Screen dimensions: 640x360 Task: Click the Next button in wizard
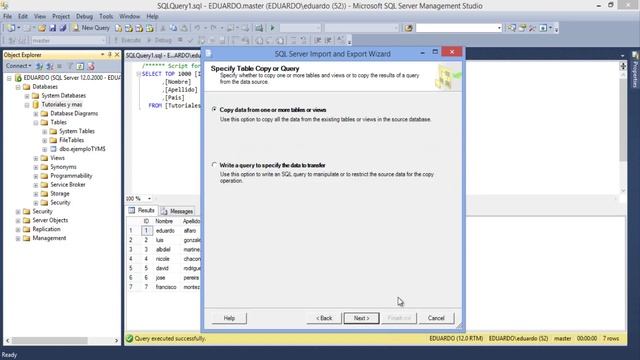coord(361,318)
